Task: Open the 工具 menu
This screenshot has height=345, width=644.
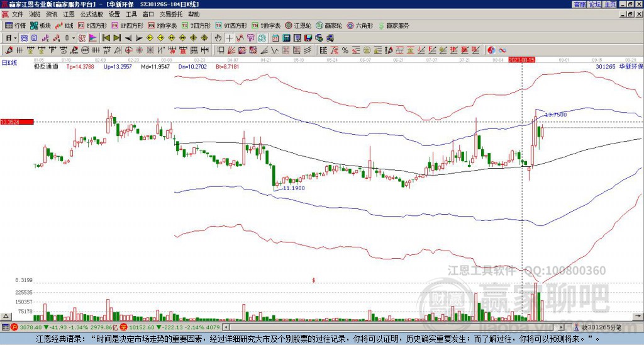Action: pyautogui.click(x=131, y=14)
